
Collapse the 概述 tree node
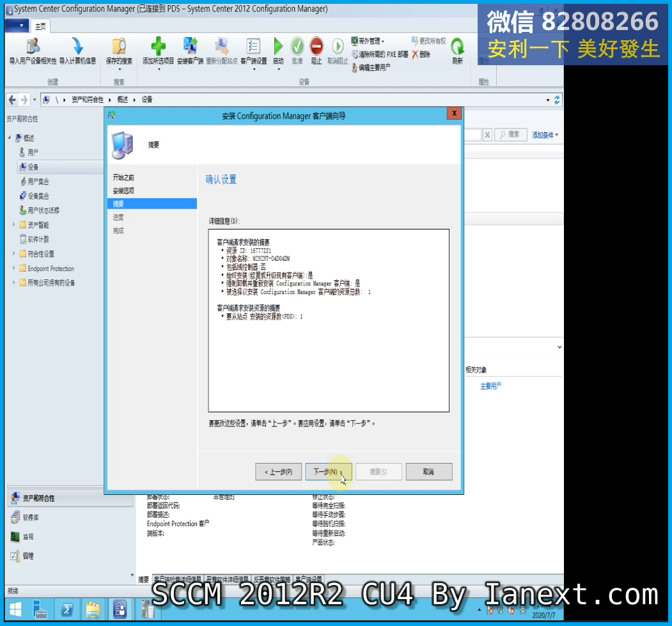coord(10,137)
